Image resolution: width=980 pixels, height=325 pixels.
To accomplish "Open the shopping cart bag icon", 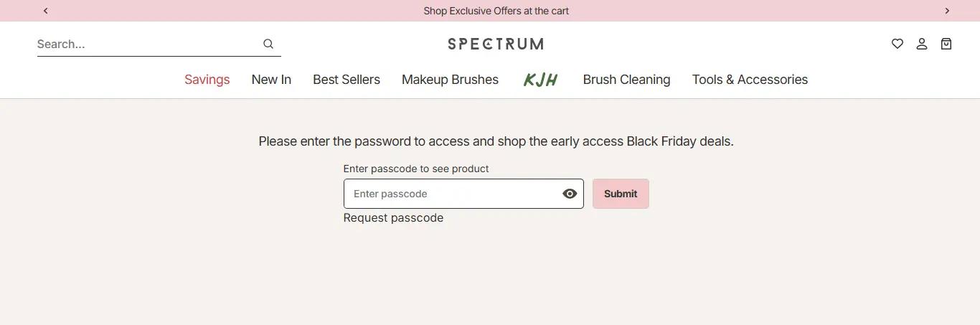I will [946, 44].
